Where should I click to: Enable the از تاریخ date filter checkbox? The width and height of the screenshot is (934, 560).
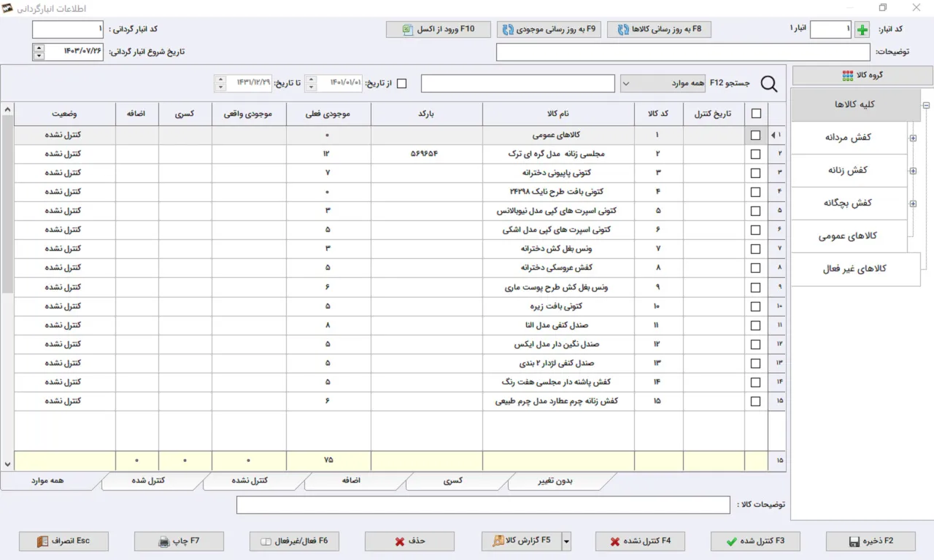401,84
